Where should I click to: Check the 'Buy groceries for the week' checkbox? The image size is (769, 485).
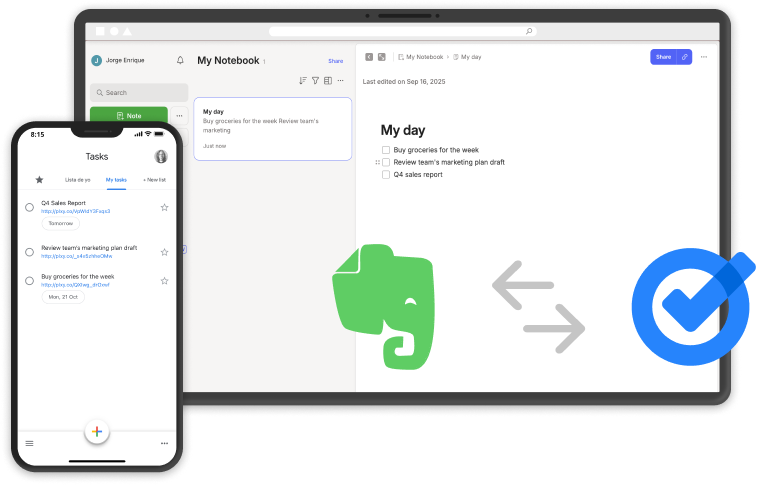click(386, 150)
